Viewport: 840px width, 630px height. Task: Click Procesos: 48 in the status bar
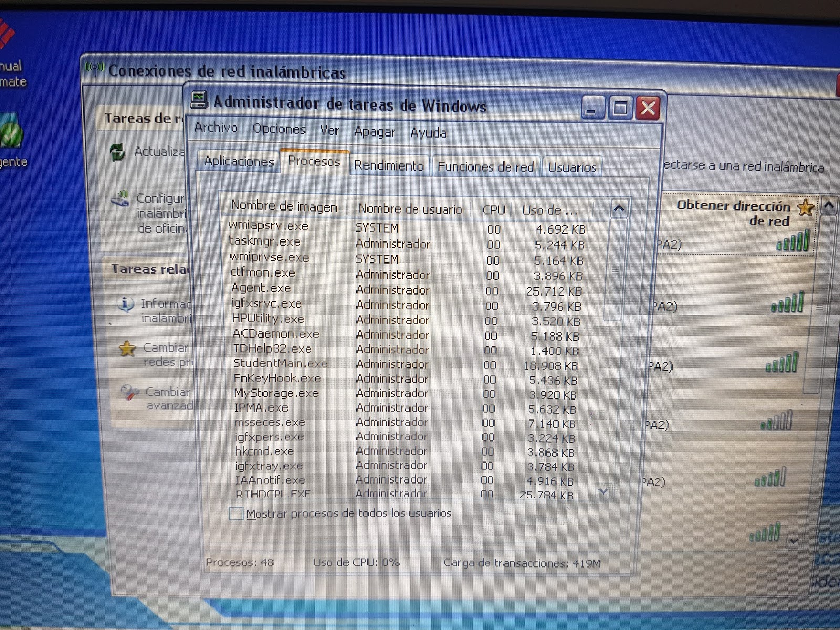(240, 563)
